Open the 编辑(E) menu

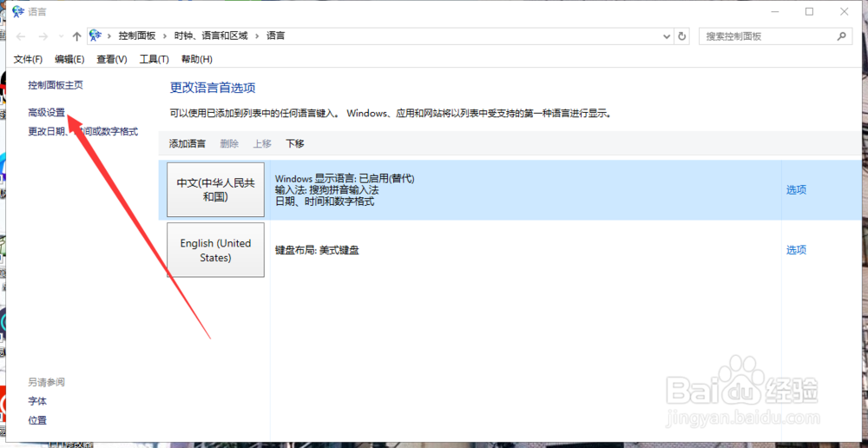69,59
